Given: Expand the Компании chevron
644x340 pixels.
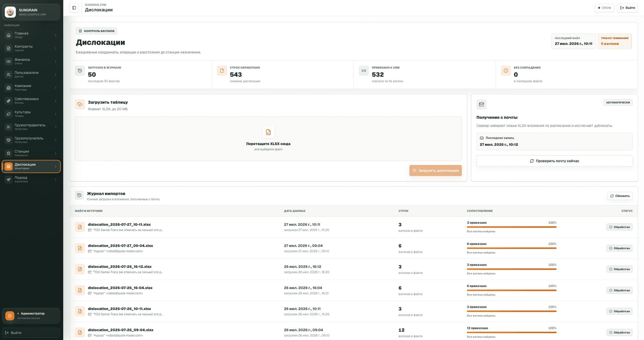Looking at the screenshot, I should coord(56,88).
